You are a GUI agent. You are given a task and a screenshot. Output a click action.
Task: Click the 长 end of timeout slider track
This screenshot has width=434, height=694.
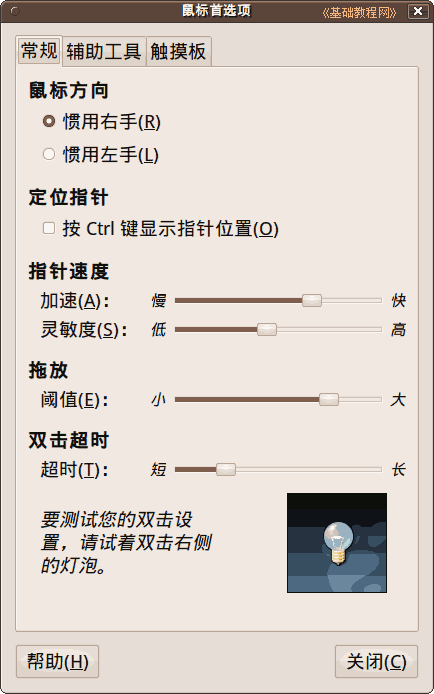coord(374,469)
